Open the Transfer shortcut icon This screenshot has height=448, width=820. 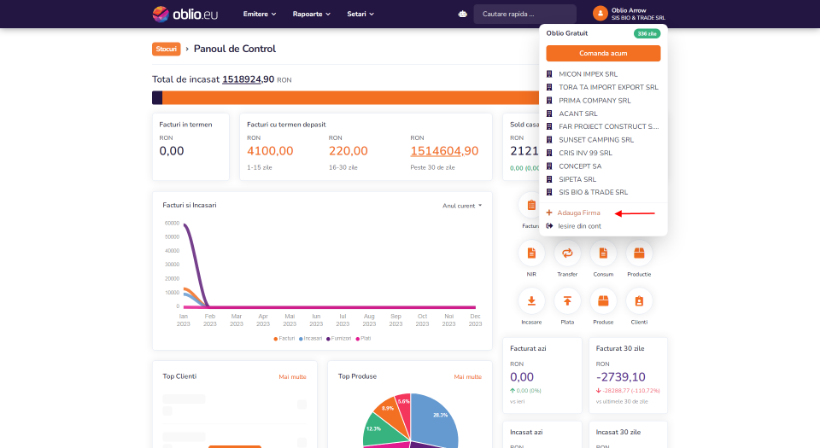(x=567, y=254)
